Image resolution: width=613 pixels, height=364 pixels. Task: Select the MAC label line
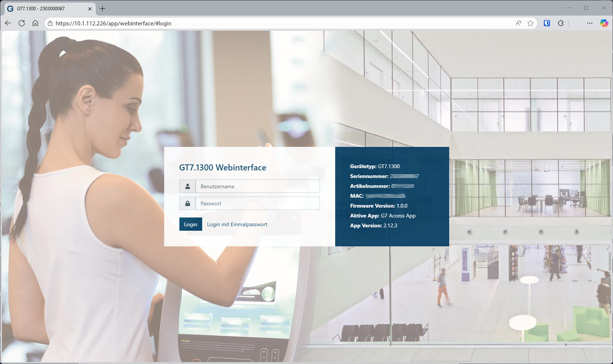click(x=378, y=196)
